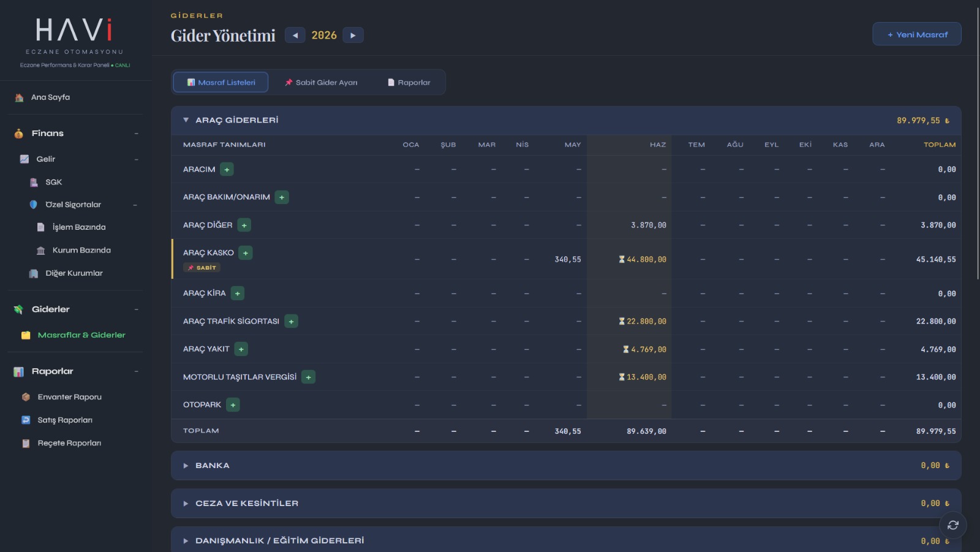980x552 pixels.
Task: Click the plus icon next to OTOPARK
Action: click(233, 405)
